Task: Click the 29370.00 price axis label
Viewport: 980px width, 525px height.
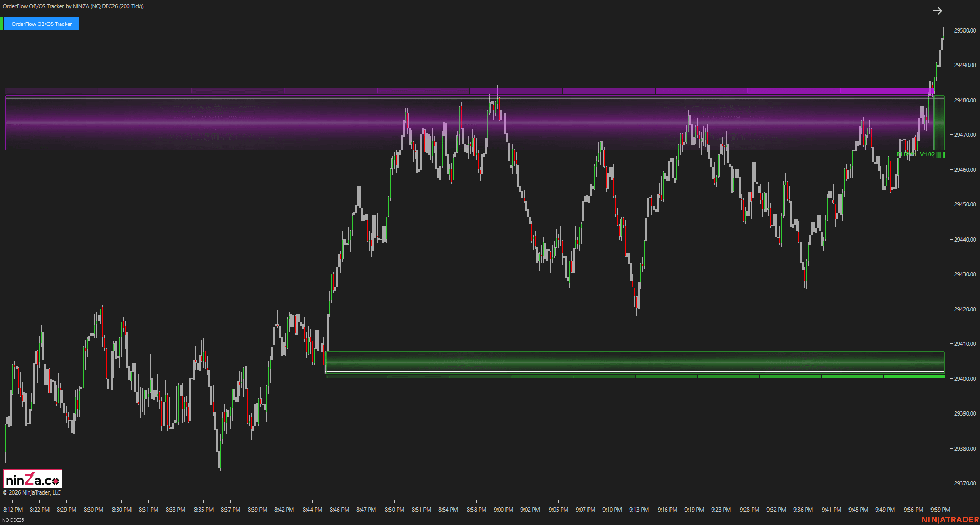Action: [x=965, y=483]
